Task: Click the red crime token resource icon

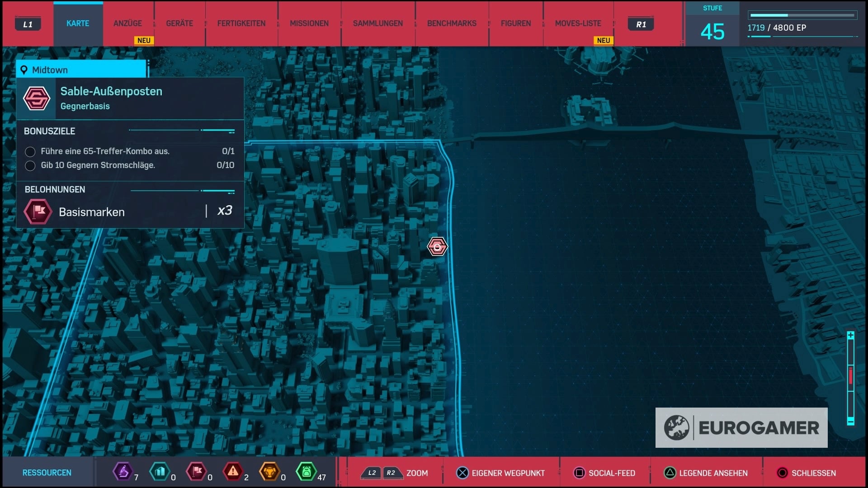Action: (x=233, y=472)
